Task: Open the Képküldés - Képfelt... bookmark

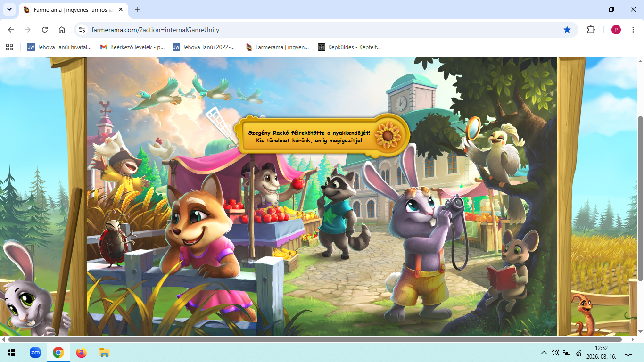Action: [x=349, y=47]
